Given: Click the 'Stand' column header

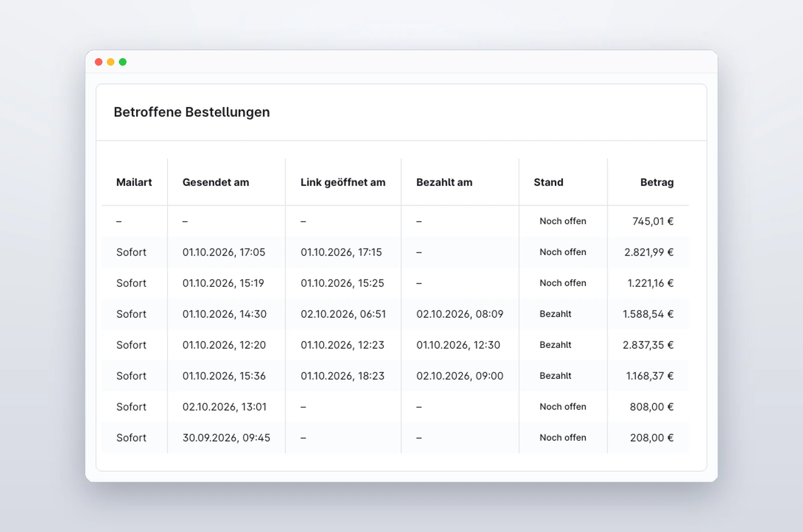Looking at the screenshot, I should [549, 183].
